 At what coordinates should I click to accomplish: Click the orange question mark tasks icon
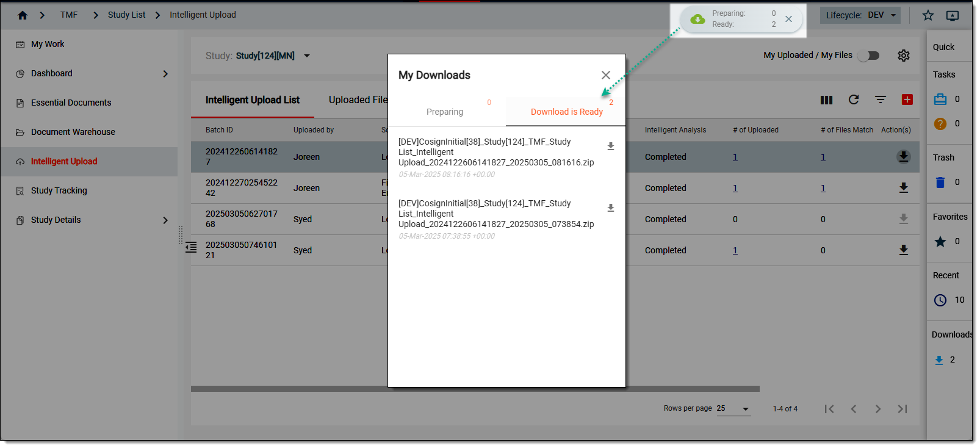(940, 124)
